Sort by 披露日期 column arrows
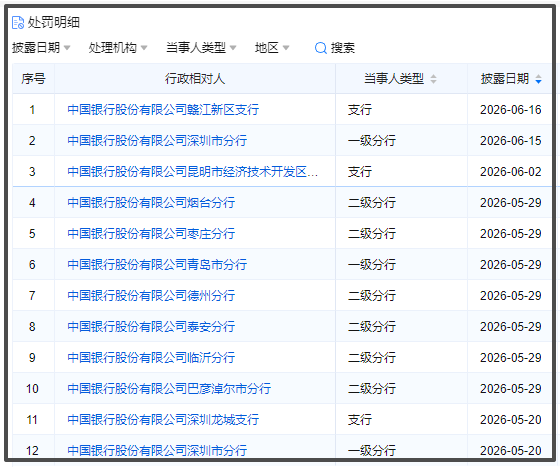Viewport: 560px width, 467px height. click(538, 79)
